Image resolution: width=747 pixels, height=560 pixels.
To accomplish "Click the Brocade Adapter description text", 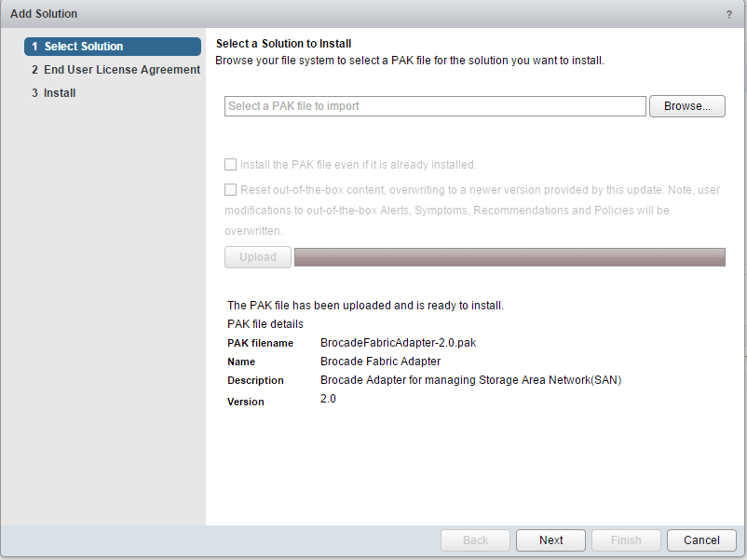I will click(x=470, y=380).
